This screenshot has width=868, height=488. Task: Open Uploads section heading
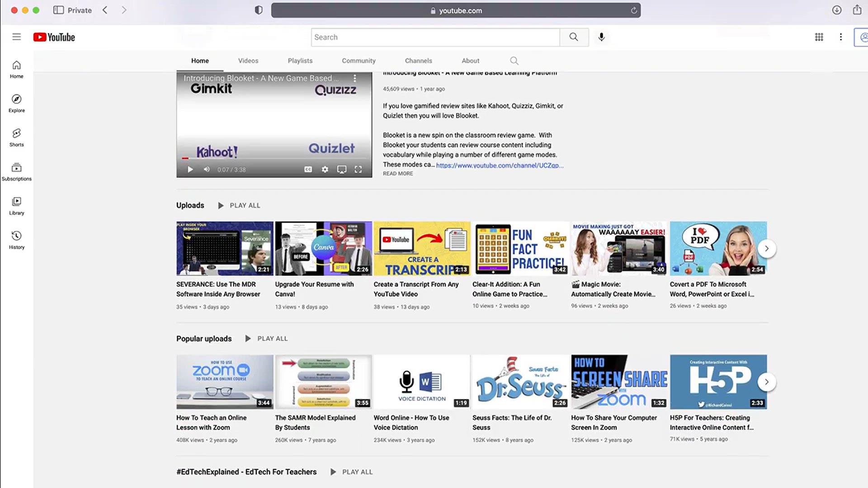pos(190,205)
